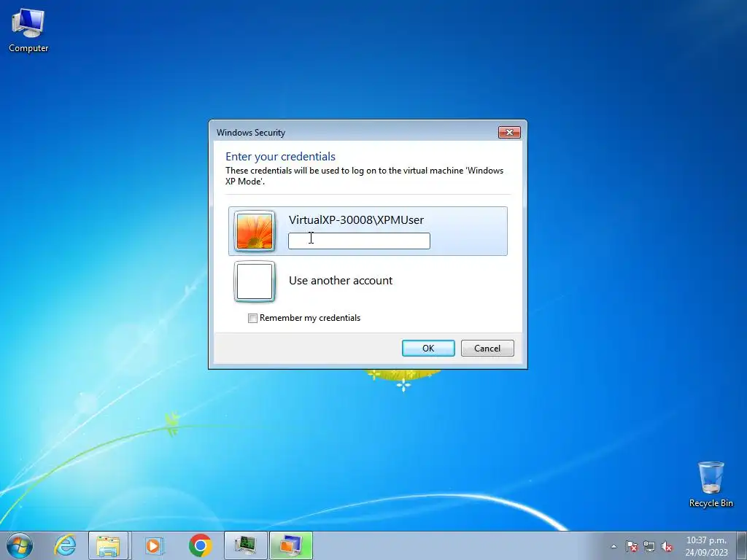The height and width of the screenshot is (560, 747).
Task: Open the clock showing 10:37 p.m.
Action: (x=706, y=546)
